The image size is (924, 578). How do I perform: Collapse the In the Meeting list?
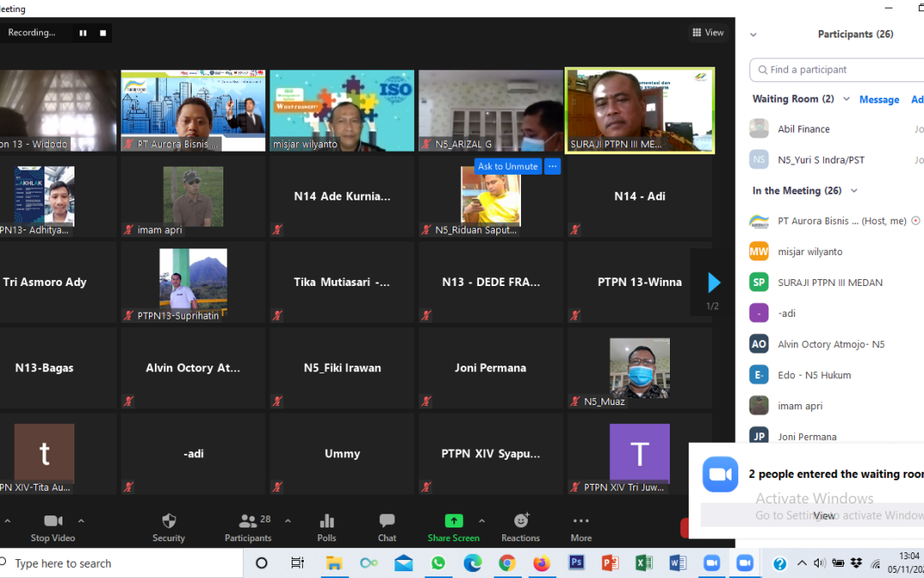click(x=854, y=191)
